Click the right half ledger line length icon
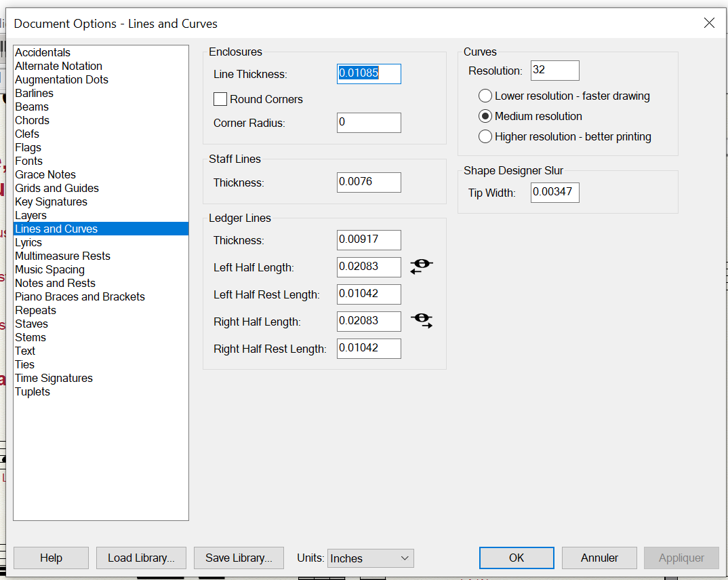This screenshot has height=580, width=728. 421,321
